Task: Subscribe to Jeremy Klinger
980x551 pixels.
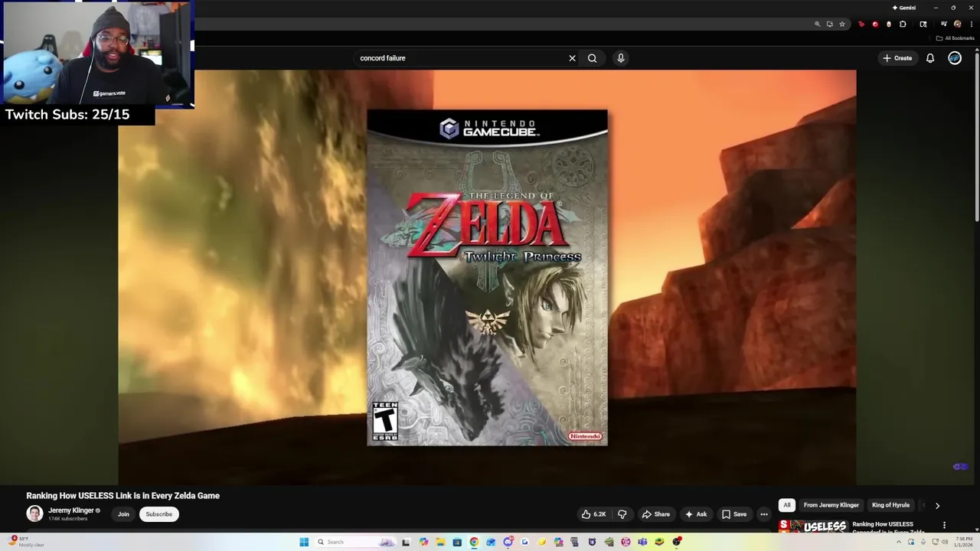Action: [159, 514]
